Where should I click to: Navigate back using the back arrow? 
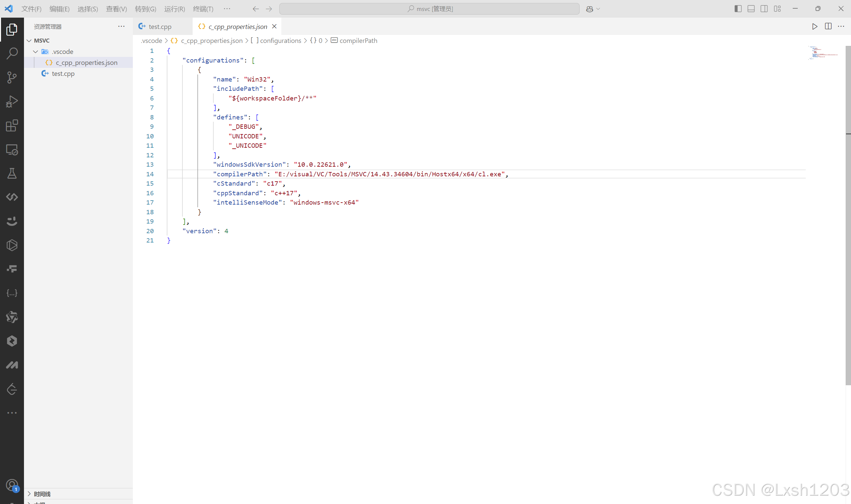(256, 9)
